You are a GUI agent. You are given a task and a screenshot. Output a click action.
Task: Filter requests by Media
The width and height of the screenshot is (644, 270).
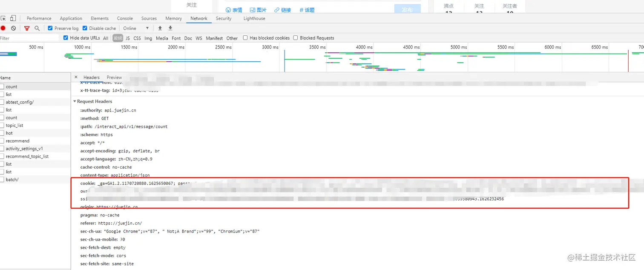(162, 38)
